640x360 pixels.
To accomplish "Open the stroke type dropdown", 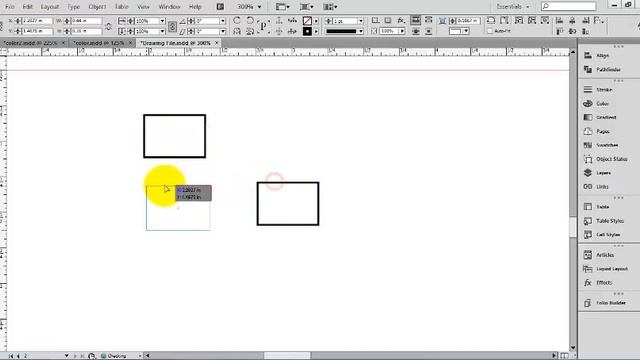I will click(360, 31).
